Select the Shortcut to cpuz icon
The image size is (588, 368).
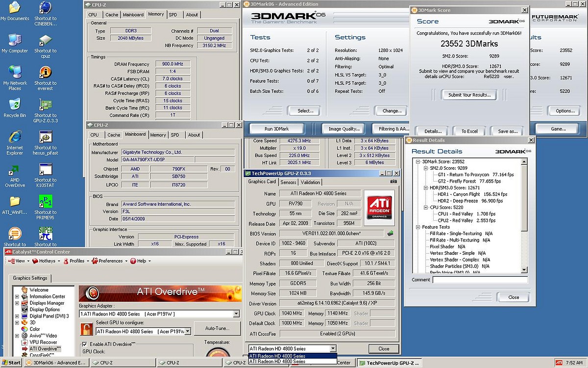(x=45, y=45)
